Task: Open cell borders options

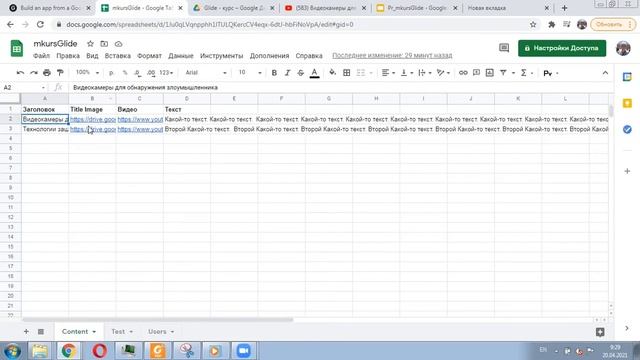Action: point(347,73)
